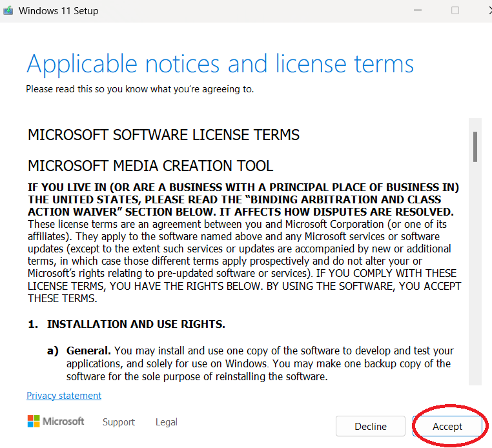Open the Privacy statement link
The image size is (492, 448).
(x=64, y=396)
